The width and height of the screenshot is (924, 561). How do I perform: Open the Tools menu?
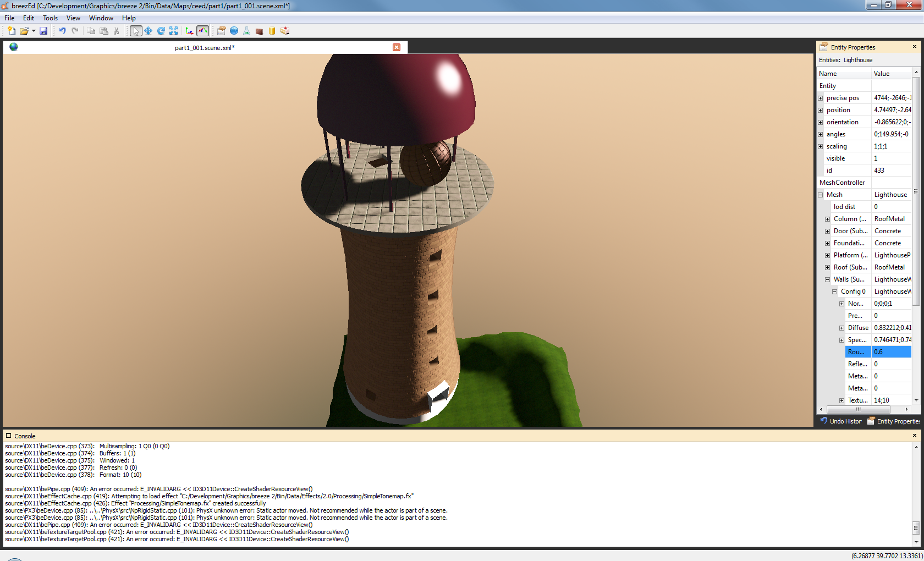click(x=50, y=18)
